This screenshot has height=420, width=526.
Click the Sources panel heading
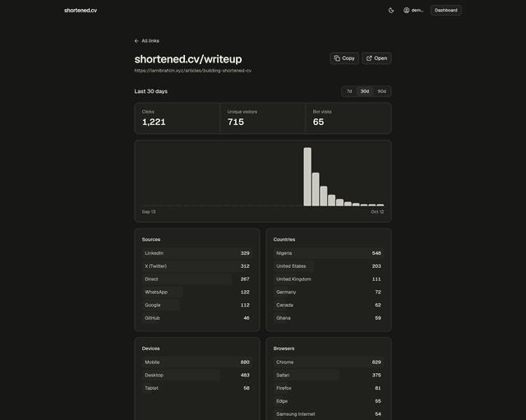151,239
